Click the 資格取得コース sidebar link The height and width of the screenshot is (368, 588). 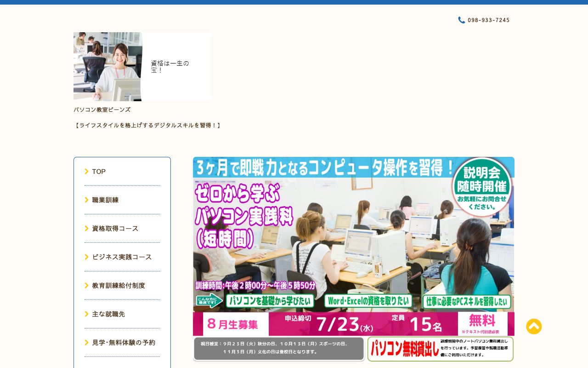point(115,228)
